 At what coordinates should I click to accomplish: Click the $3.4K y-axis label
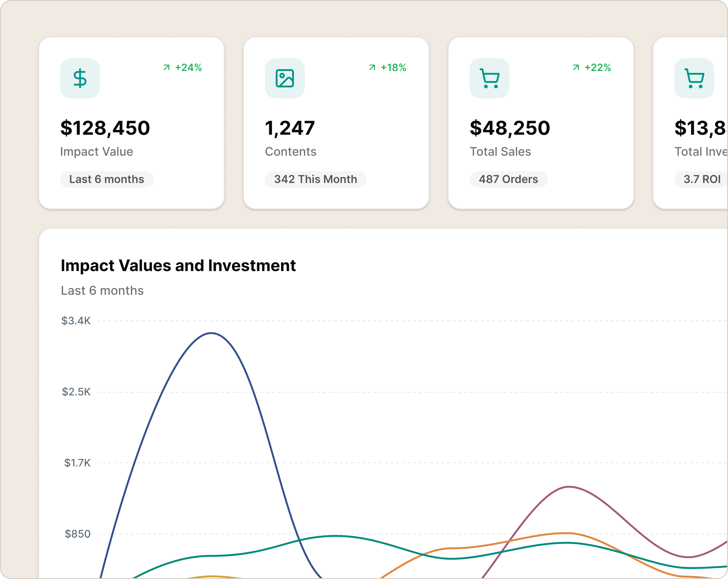pyautogui.click(x=76, y=321)
